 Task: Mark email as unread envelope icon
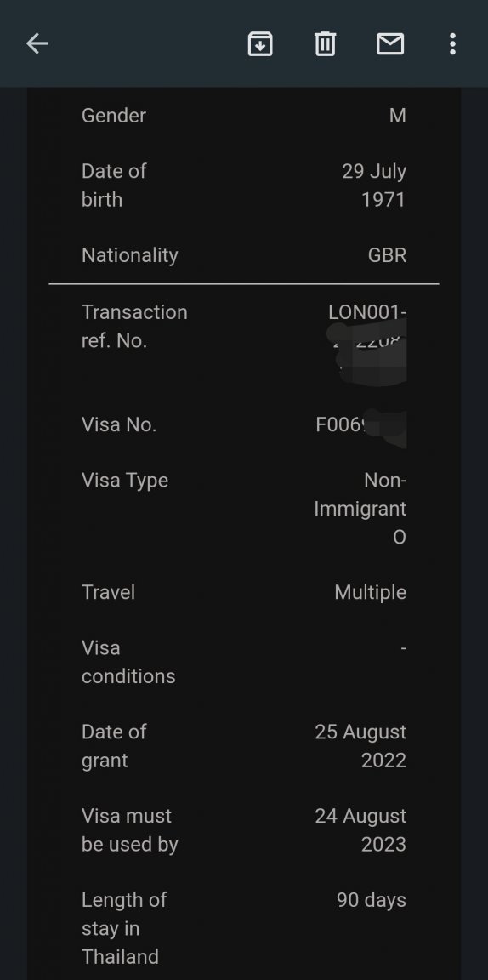coord(390,43)
